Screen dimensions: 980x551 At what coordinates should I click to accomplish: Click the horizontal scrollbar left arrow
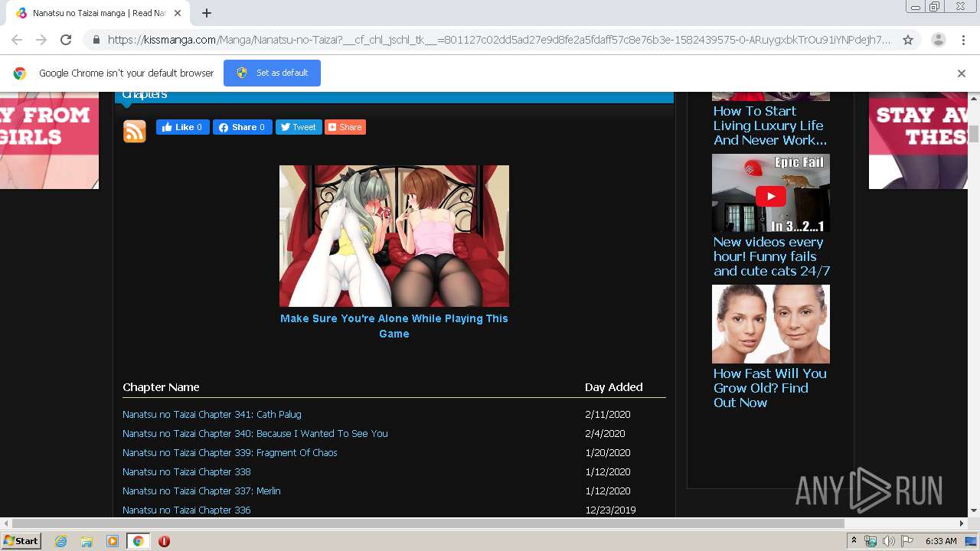[x=5, y=523]
